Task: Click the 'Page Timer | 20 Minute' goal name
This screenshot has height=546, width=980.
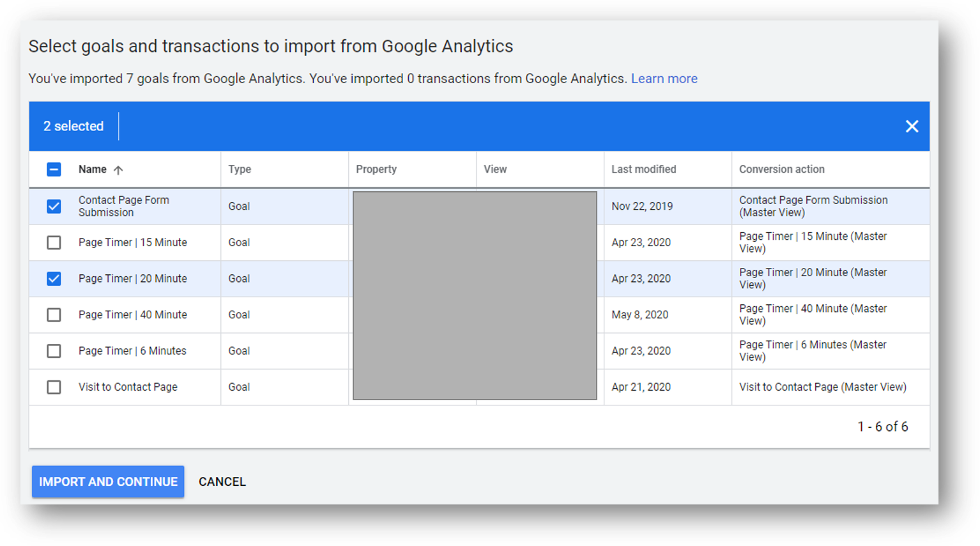Action: point(133,279)
